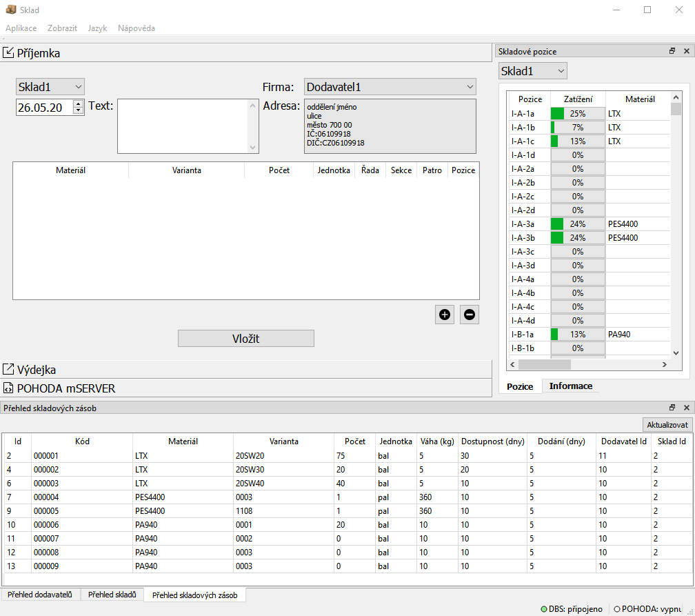
Task: Click the float icon on Skladové pozice panel
Action: point(672,50)
